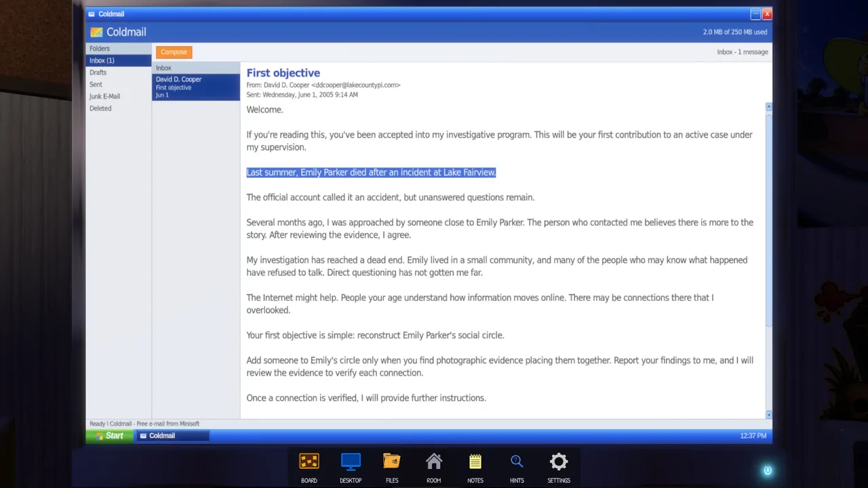Open the Files folder icon

click(x=392, y=462)
